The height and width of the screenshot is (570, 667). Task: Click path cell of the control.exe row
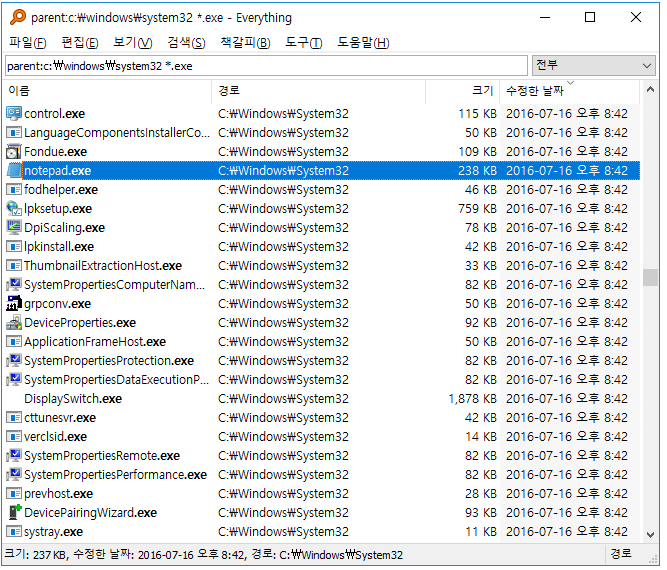[283, 114]
